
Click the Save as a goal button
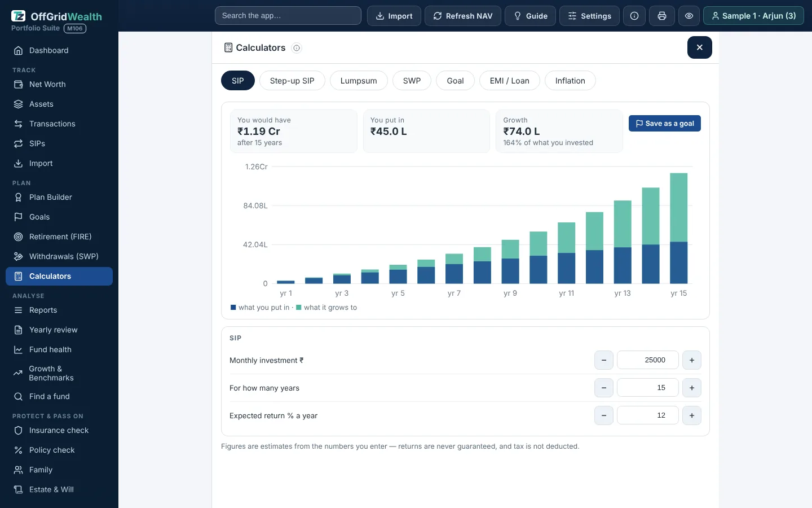(665, 124)
